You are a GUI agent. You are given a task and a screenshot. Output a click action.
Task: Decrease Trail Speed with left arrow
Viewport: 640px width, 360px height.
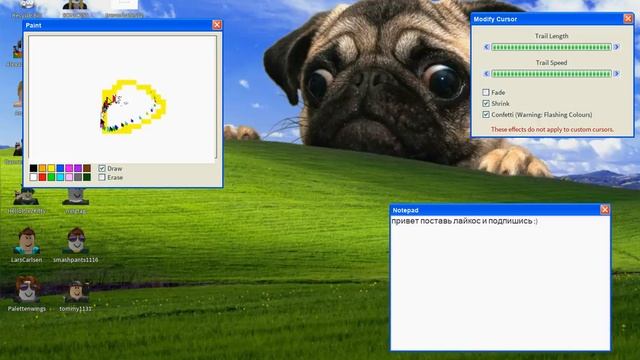tap(486, 74)
